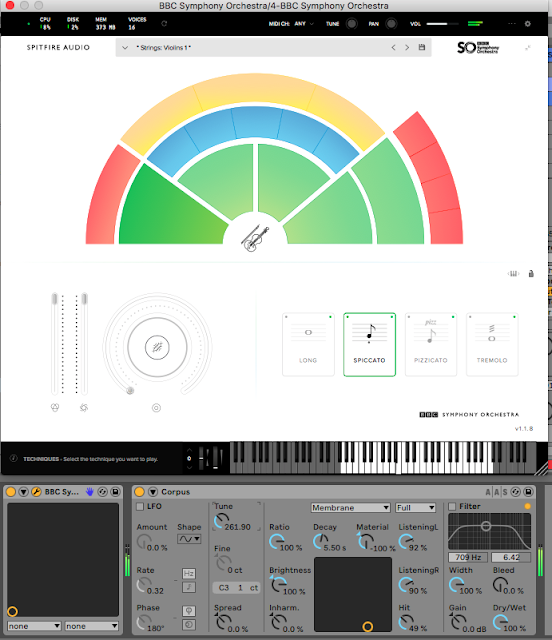This screenshot has width=552, height=640.
Task: Click the expression icon below the left fader
Action: point(55,407)
